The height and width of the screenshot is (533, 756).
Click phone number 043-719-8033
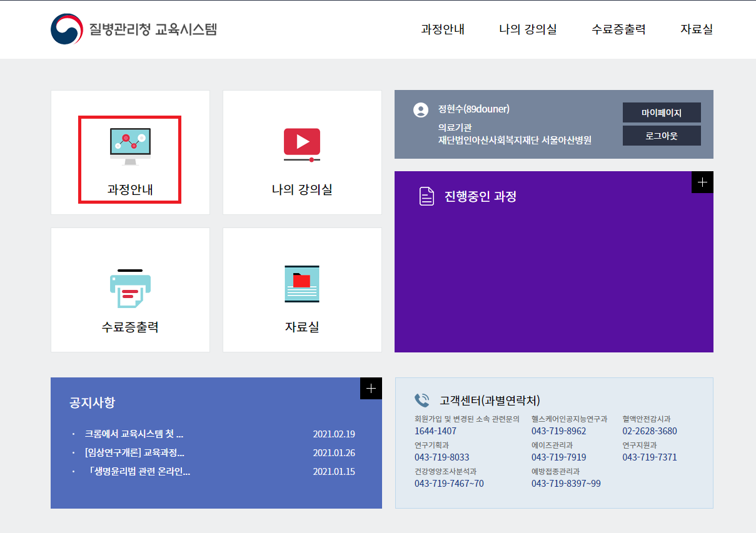click(x=442, y=457)
